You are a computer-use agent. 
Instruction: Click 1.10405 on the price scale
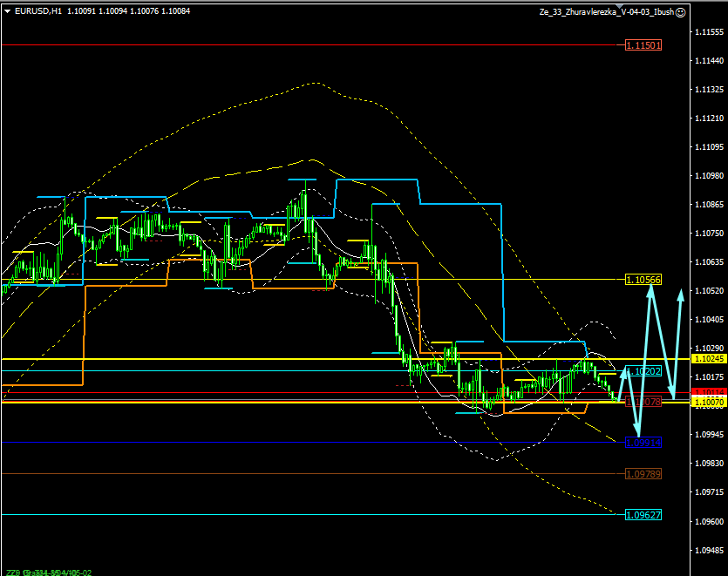(709, 320)
